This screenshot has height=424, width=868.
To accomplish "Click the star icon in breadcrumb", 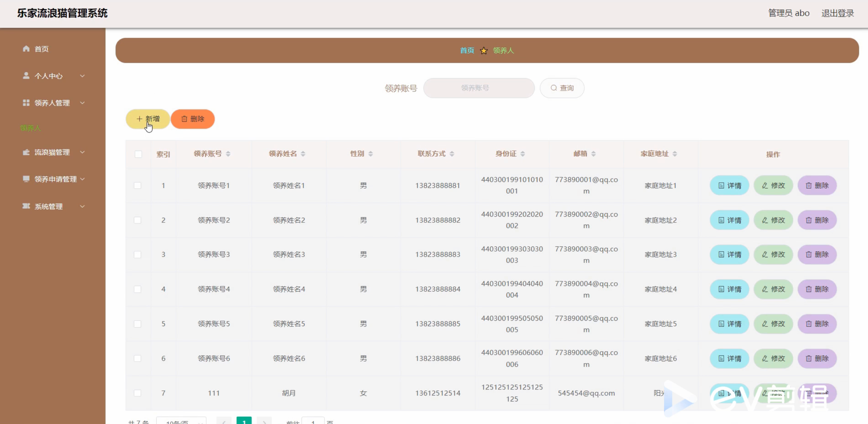I will coord(484,51).
